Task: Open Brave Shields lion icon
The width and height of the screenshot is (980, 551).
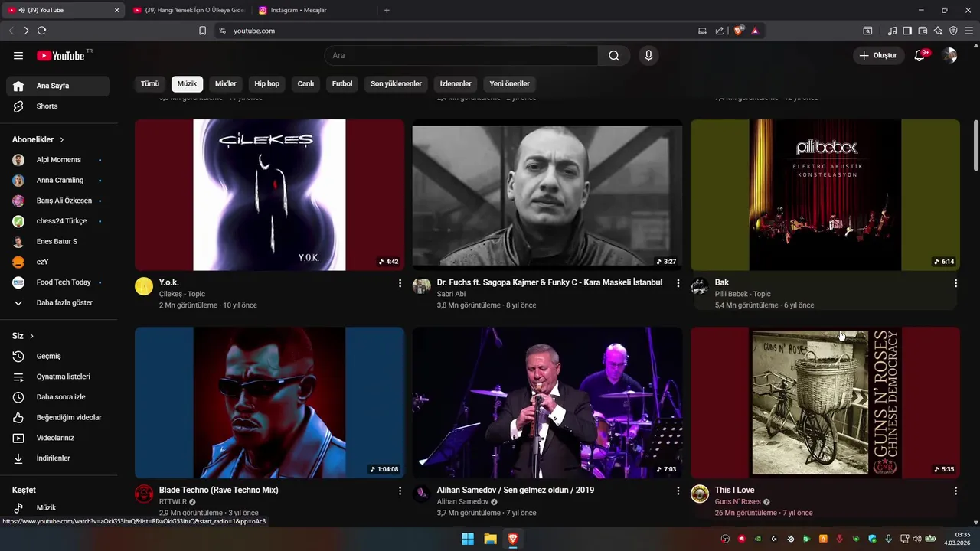Action: coord(738,31)
